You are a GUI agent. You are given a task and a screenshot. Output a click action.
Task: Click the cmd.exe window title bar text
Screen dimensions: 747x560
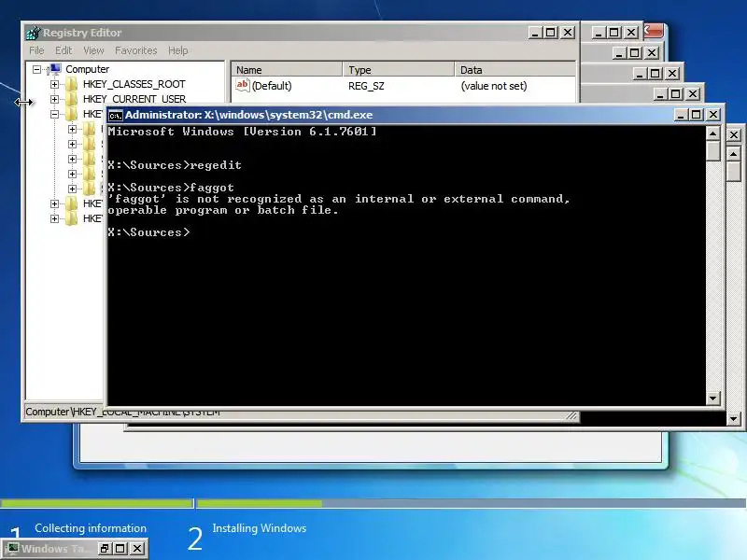pos(248,115)
